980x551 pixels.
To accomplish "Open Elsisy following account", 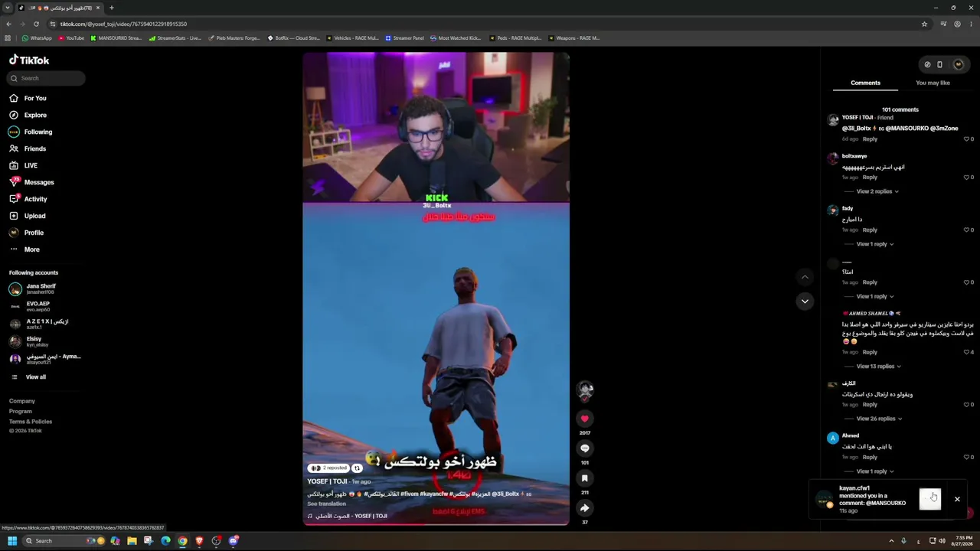I will click(x=32, y=341).
